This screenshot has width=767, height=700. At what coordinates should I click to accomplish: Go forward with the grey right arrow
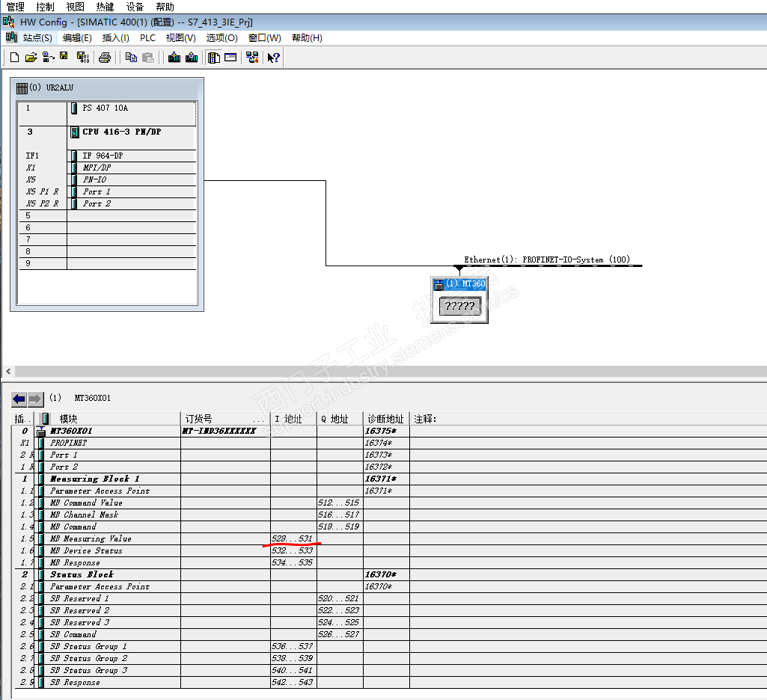(36, 399)
